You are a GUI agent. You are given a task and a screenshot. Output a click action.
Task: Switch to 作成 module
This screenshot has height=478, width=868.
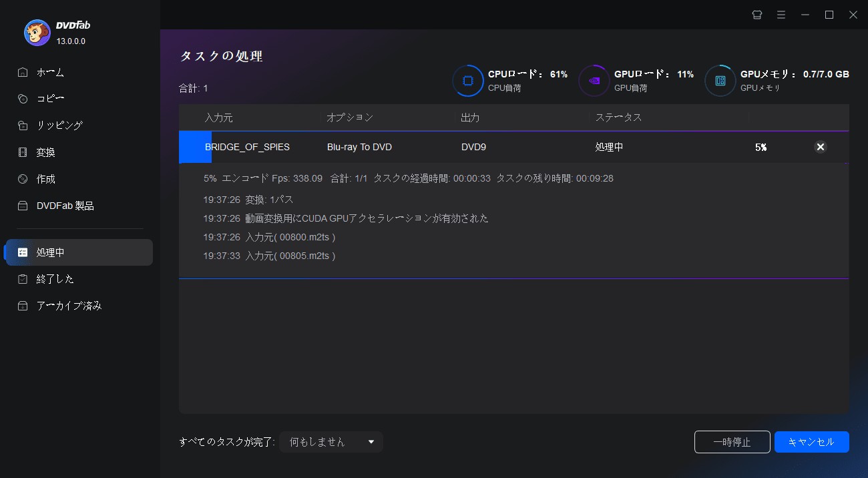point(46,179)
